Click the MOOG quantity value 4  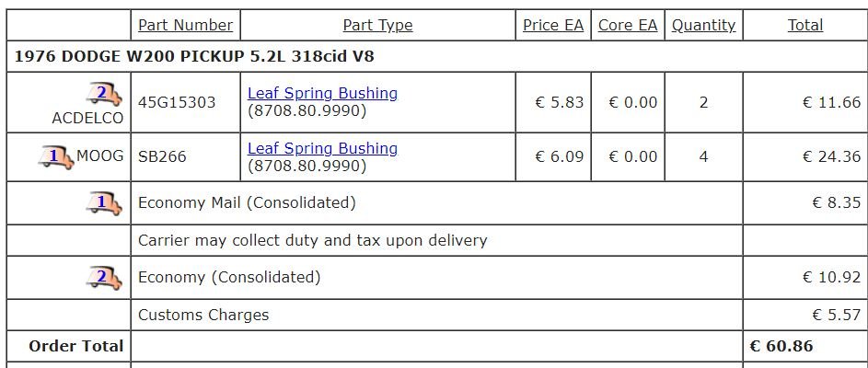tap(703, 156)
